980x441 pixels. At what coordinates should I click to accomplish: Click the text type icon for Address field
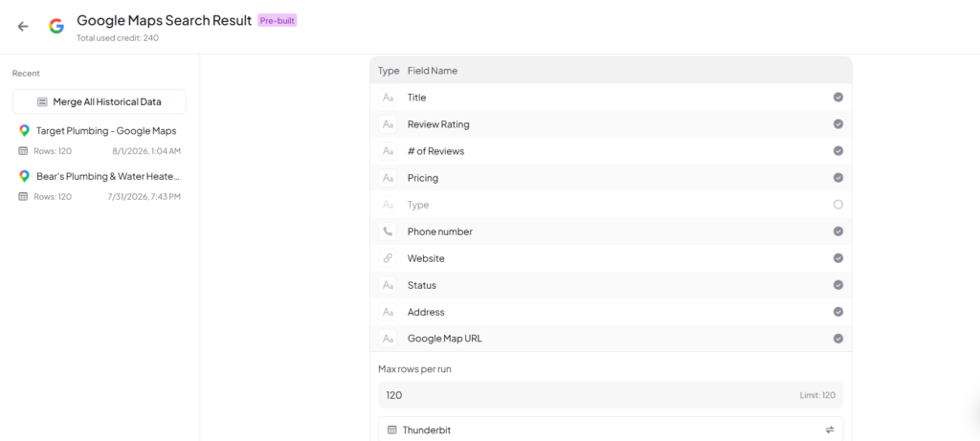click(x=388, y=312)
